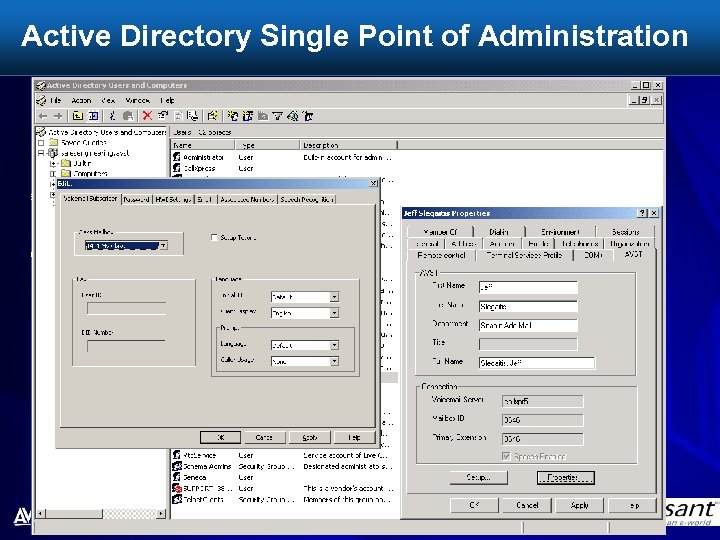Click the Find objects toolbar icon

292,116
